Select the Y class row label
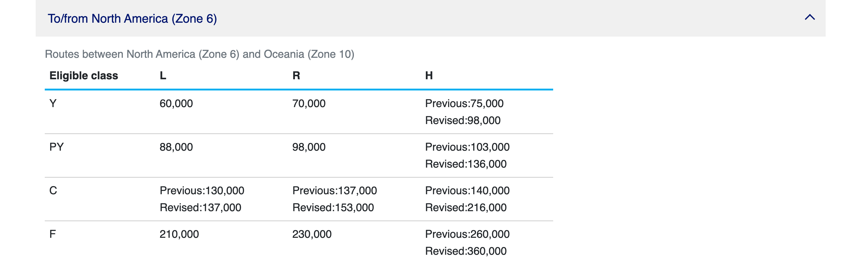 coord(53,103)
